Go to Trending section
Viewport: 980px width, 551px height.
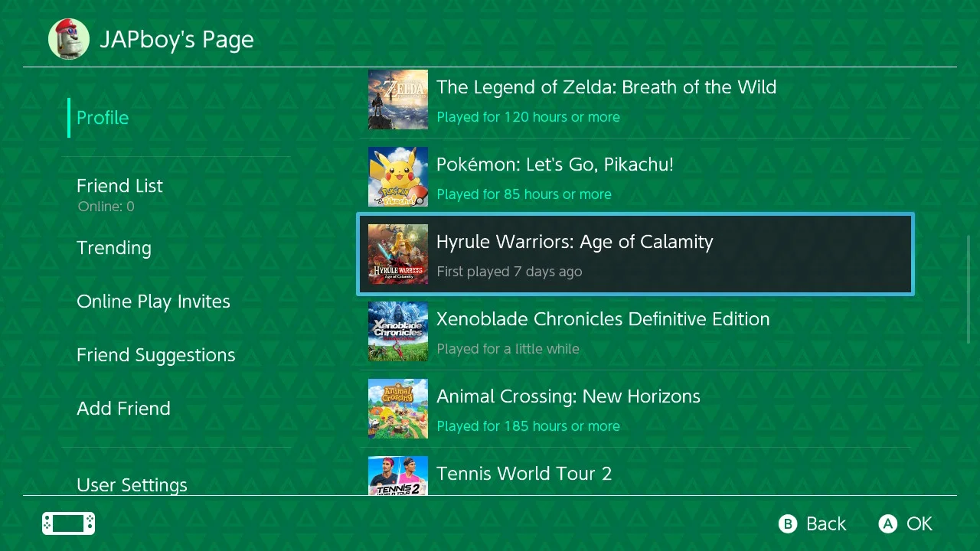(114, 248)
